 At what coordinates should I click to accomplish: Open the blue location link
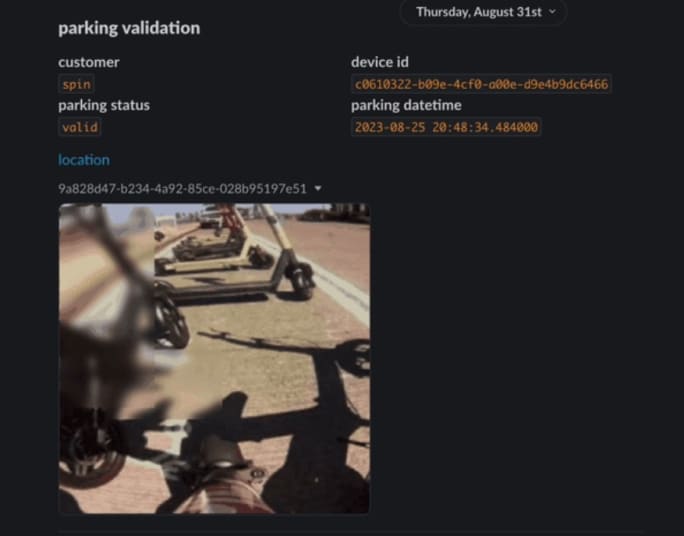point(84,160)
